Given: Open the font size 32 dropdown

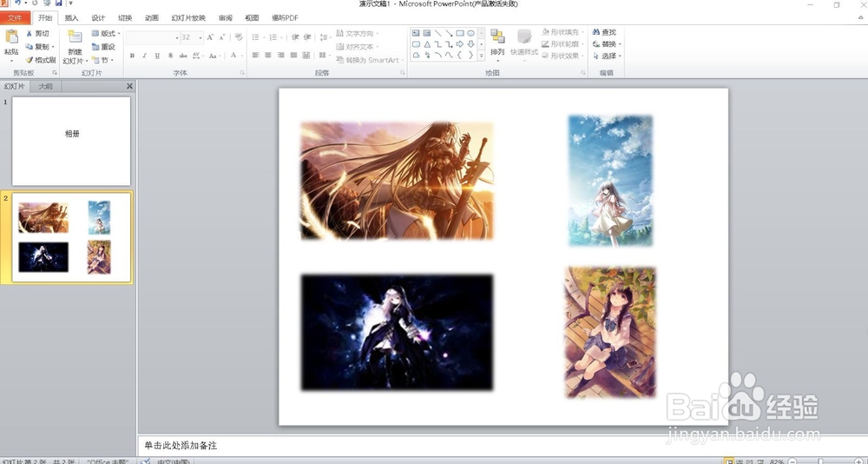Looking at the screenshot, I should click(x=200, y=37).
